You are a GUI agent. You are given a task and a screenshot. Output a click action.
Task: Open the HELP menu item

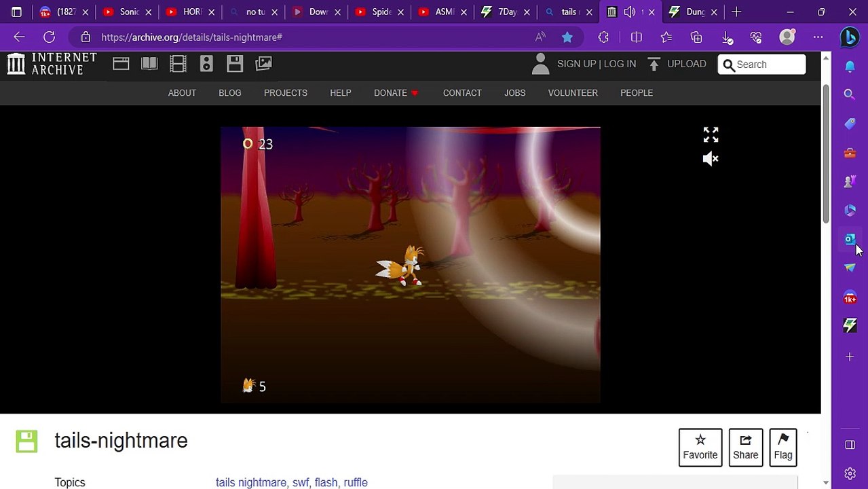[341, 93]
